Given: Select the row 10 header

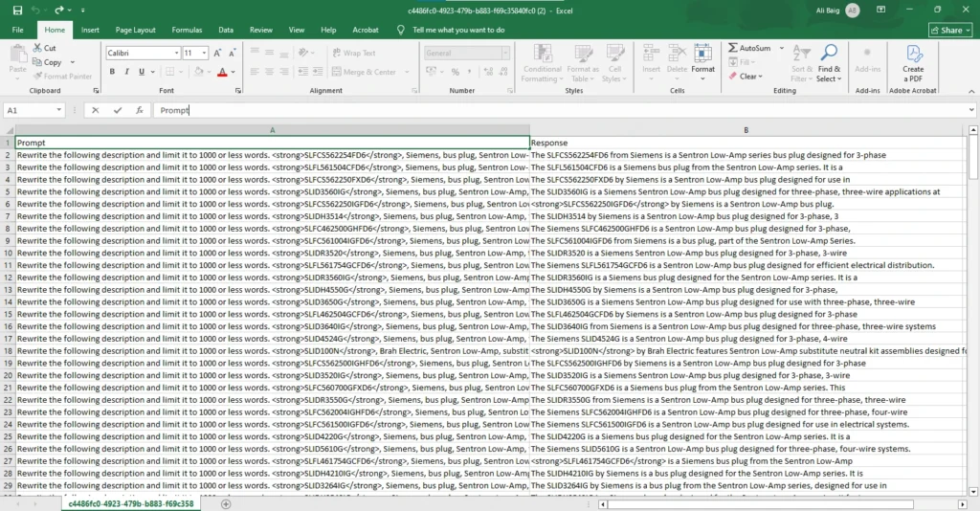Looking at the screenshot, I should (8, 253).
